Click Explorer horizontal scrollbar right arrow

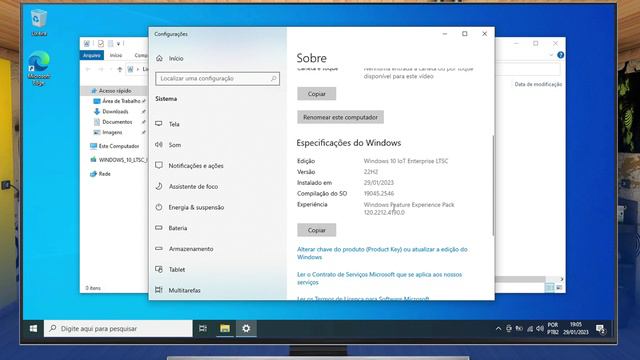tap(562, 279)
